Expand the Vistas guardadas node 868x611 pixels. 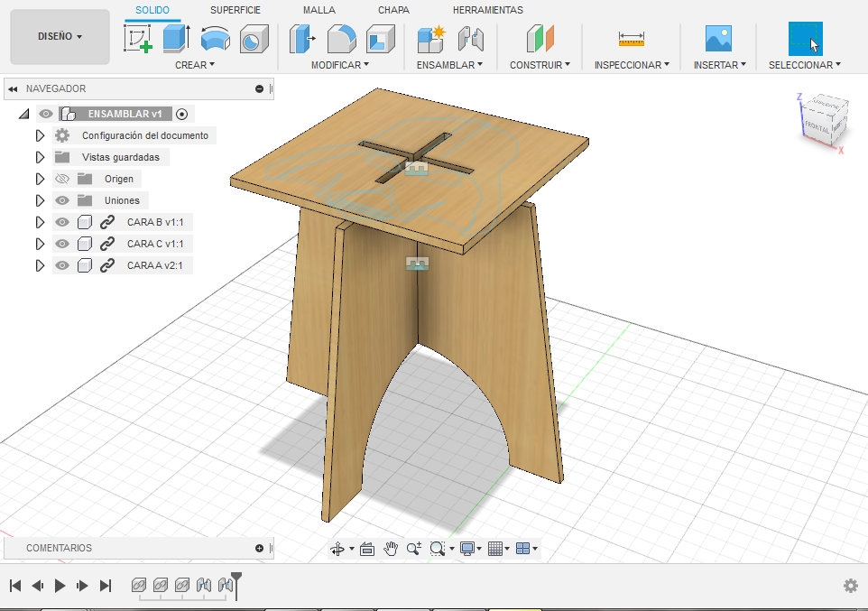[40, 157]
